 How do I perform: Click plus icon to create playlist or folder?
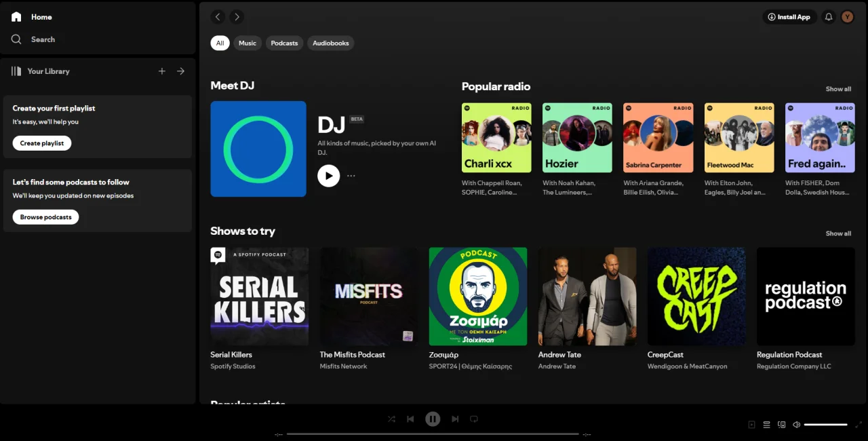161,71
